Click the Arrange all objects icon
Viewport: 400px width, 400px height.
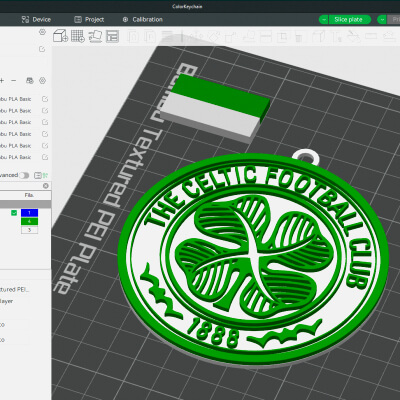(112, 36)
